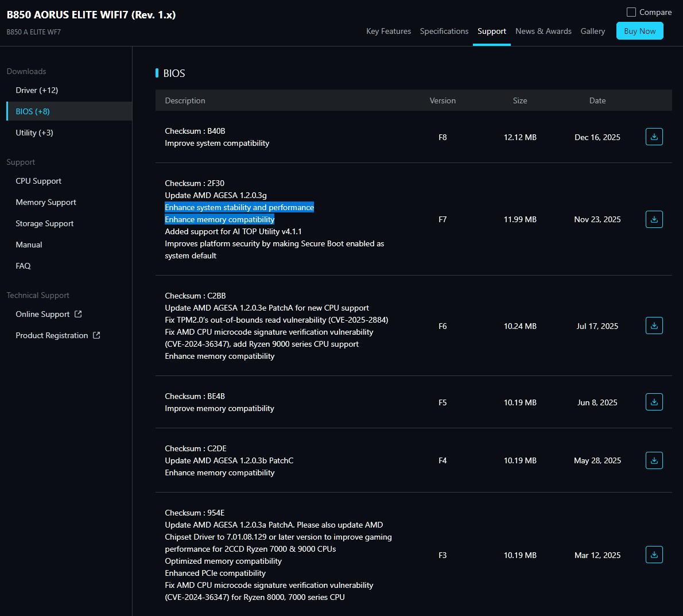
Task: Open Storage Support page
Action: pyautogui.click(x=44, y=223)
